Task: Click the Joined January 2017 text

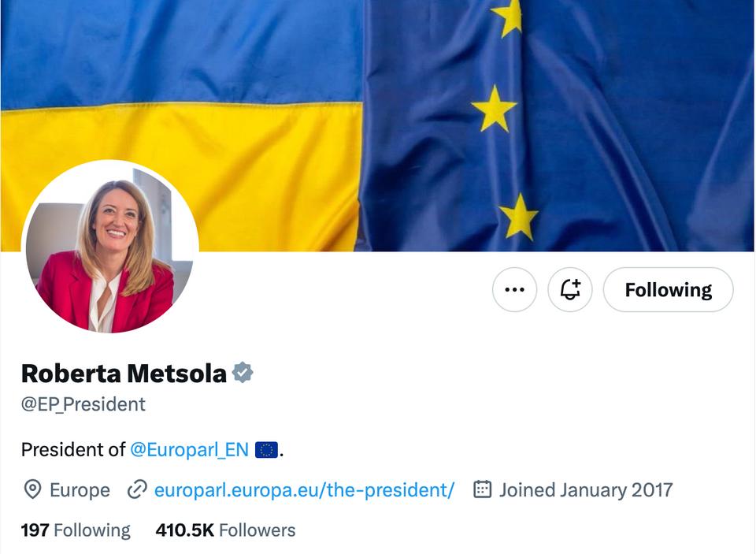Action: 586,490
